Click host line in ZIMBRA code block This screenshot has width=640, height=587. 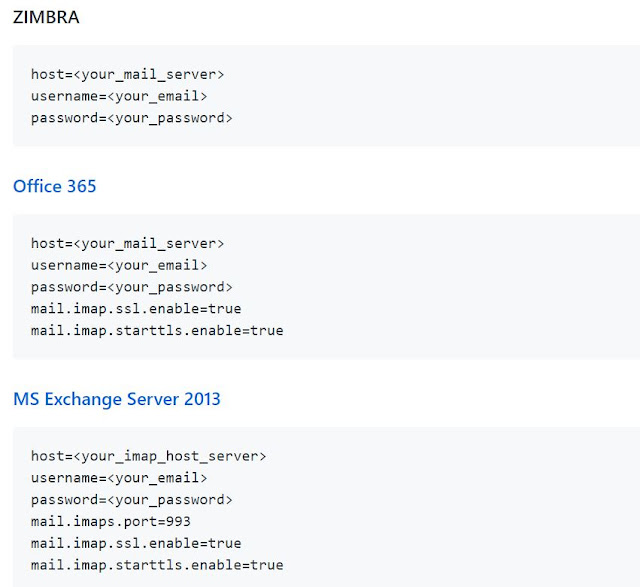127,74
